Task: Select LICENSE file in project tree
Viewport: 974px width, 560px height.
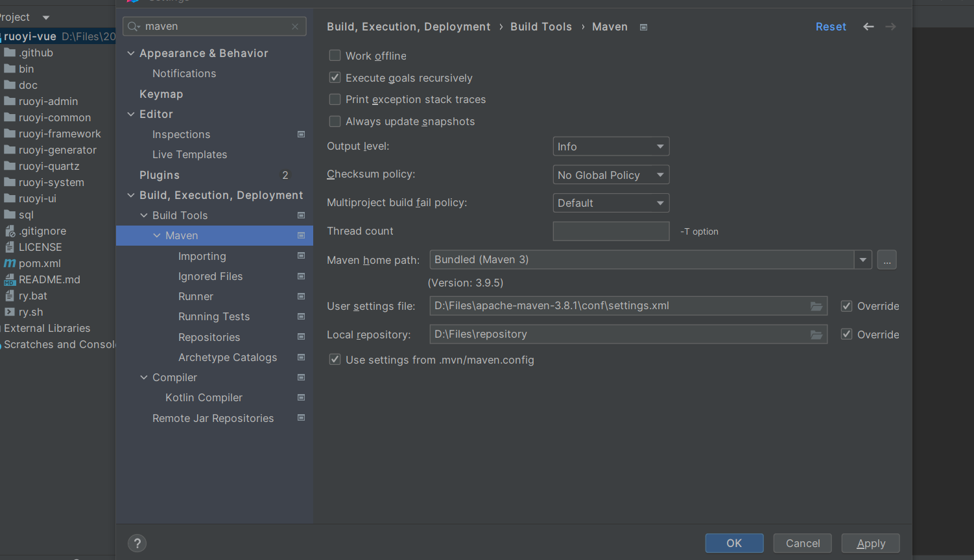Action: click(40, 247)
